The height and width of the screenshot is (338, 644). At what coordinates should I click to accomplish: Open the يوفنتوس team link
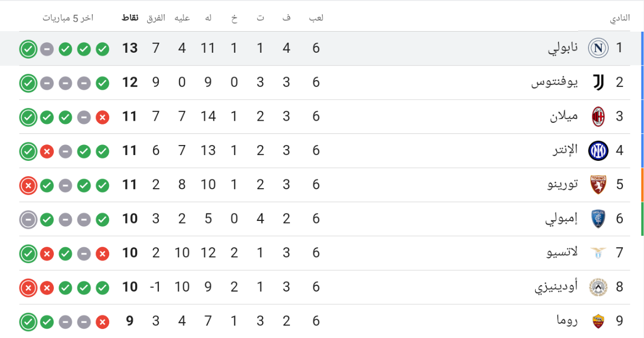[x=555, y=82]
